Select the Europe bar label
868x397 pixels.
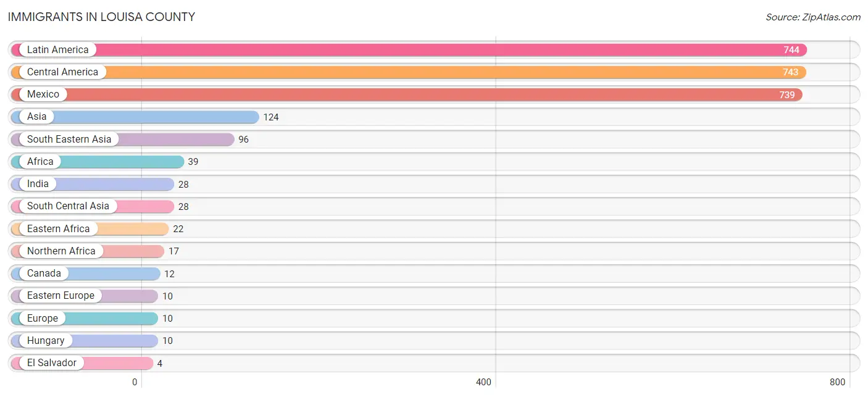tap(42, 319)
